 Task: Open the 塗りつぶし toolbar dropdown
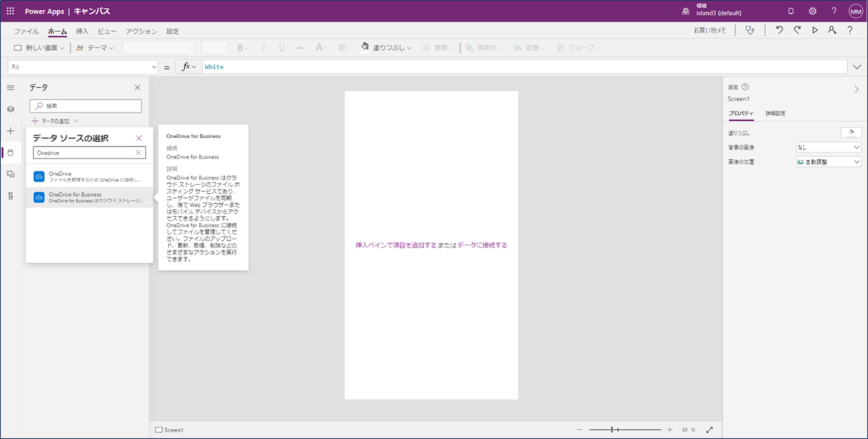[x=386, y=48]
